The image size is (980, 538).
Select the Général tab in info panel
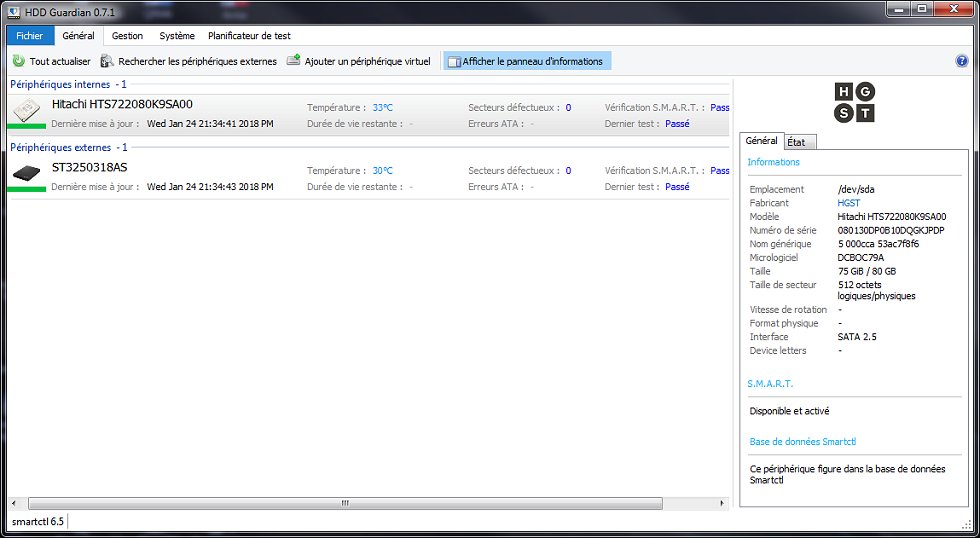pos(761,141)
